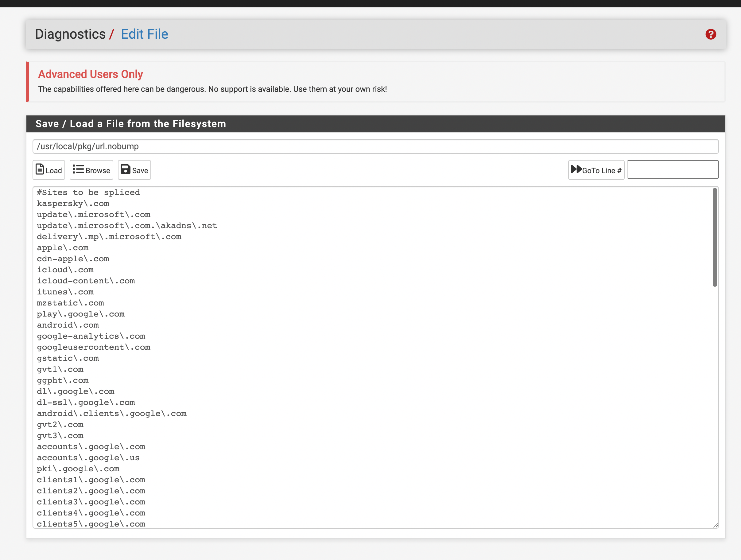Screen dimensions: 741x560
Task: Click the play\.google\.com line
Action: point(81,314)
